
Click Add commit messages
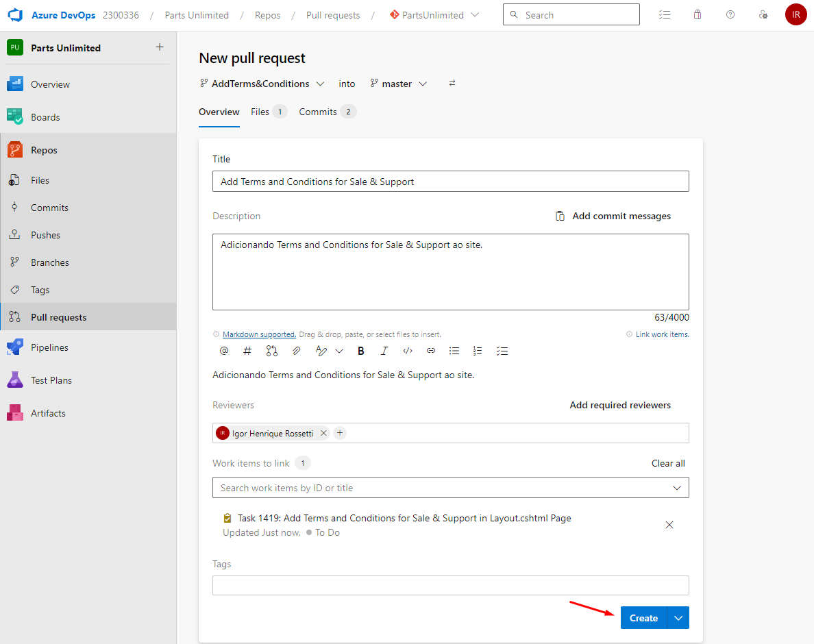click(x=613, y=216)
